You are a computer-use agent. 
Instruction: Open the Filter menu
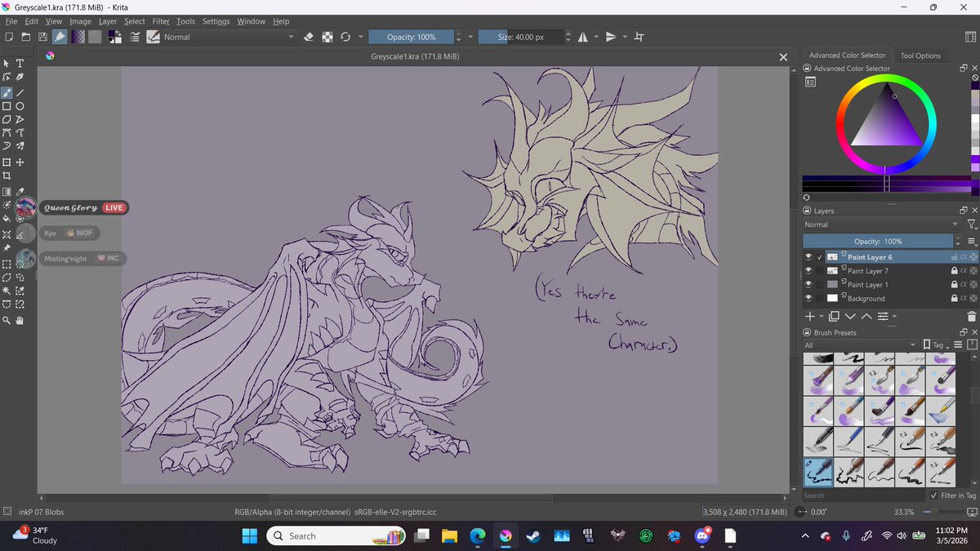point(161,21)
